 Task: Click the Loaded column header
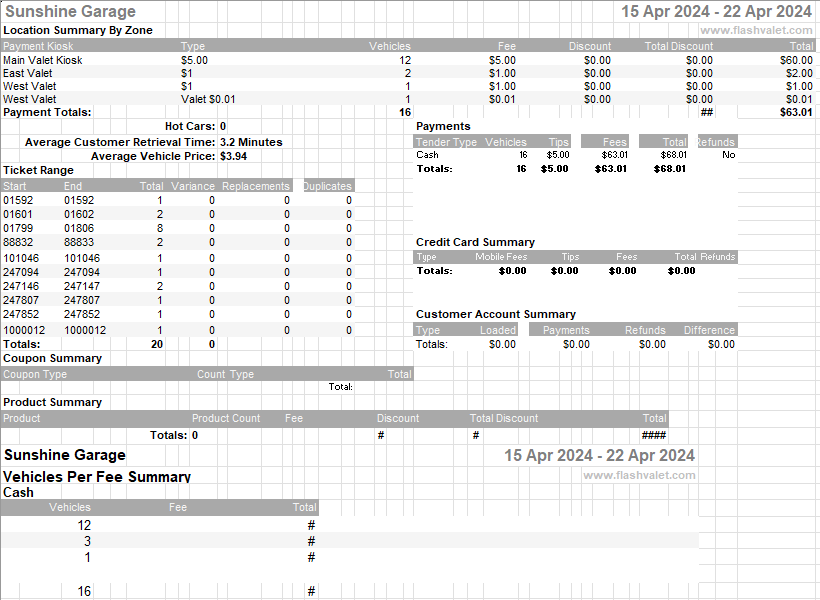click(498, 330)
